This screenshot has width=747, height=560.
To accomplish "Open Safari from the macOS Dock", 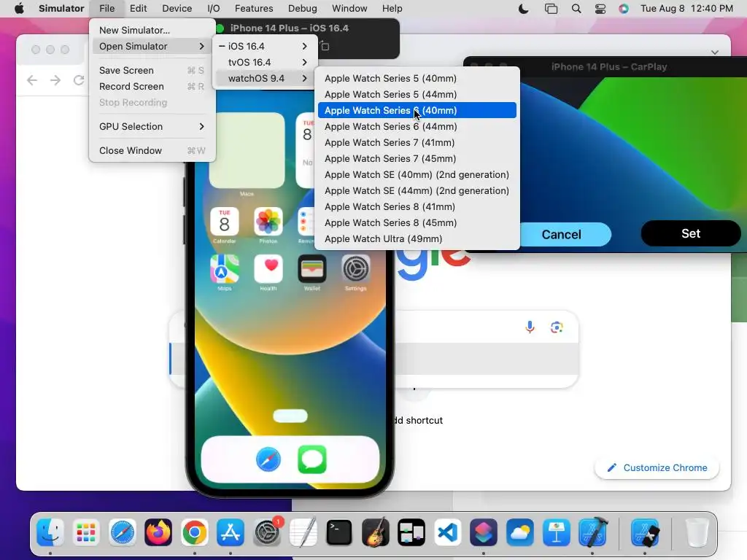I will click(x=123, y=532).
